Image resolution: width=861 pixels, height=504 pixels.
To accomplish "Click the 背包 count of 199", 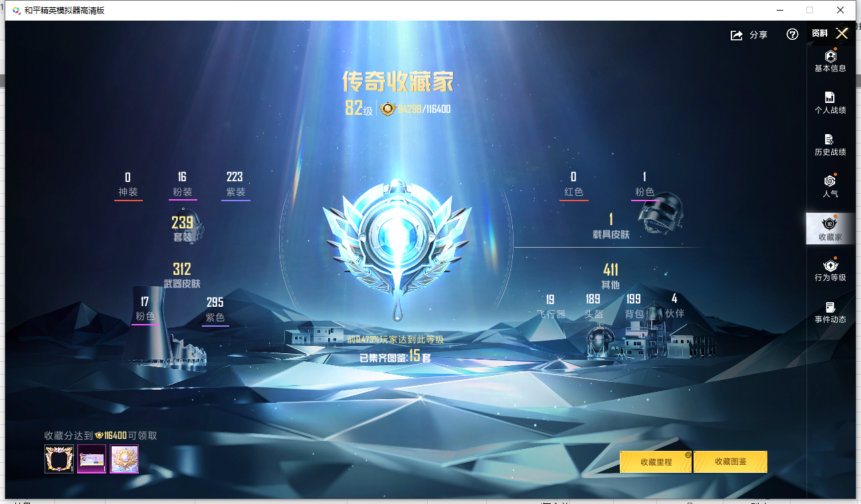I will point(634,299).
